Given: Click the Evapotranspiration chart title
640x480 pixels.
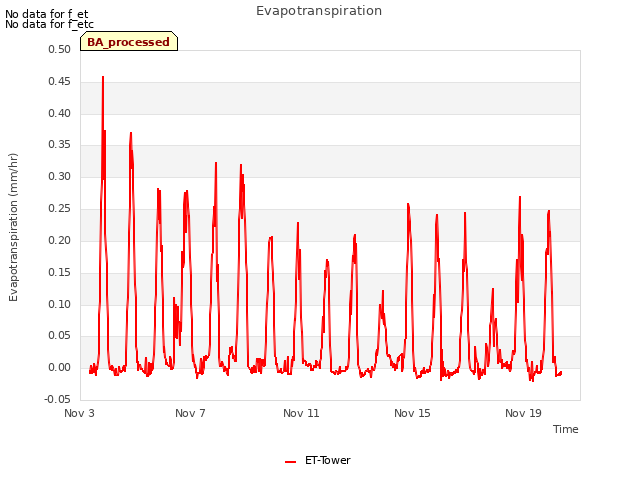Looking at the screenshot, I should pyautogui.click(x=319, y=11).
